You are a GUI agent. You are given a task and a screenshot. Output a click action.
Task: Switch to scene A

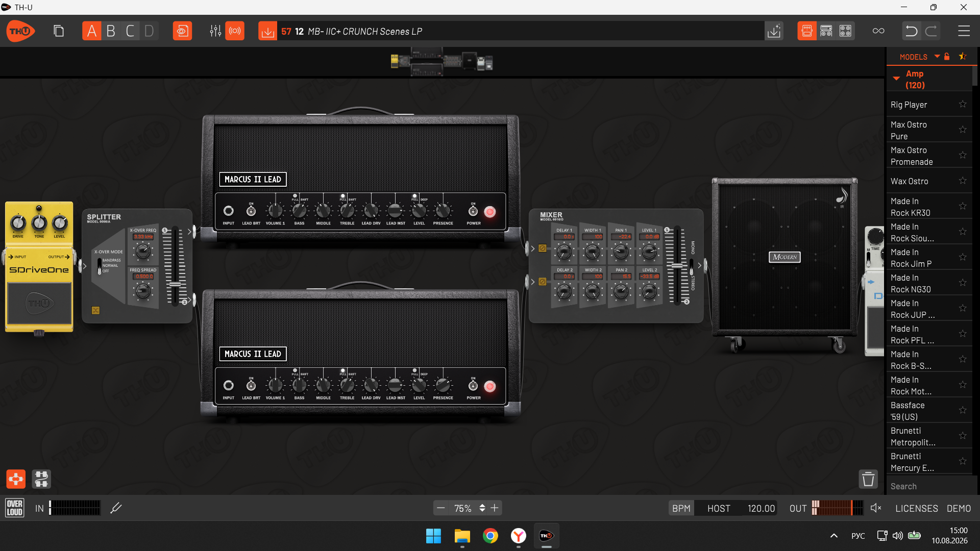point(92,31)
